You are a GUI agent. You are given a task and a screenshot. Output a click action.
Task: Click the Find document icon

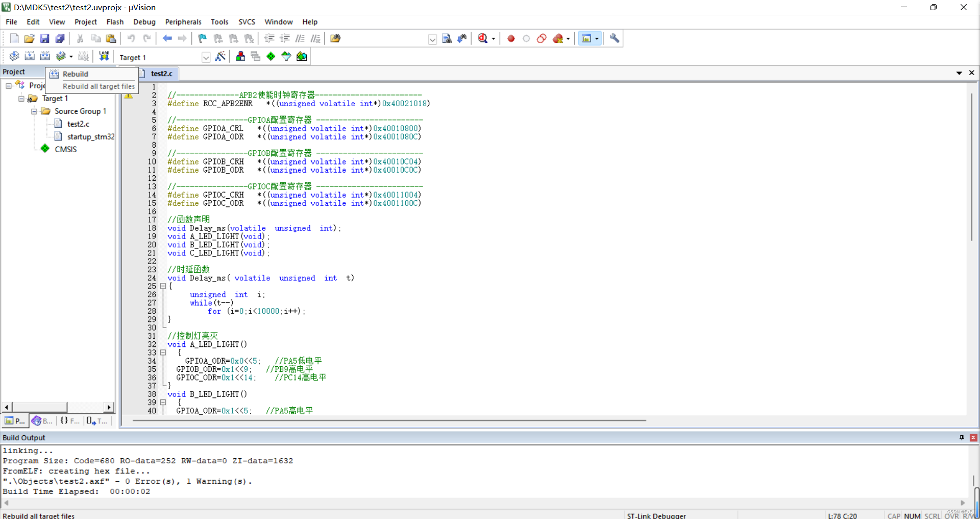447,38
